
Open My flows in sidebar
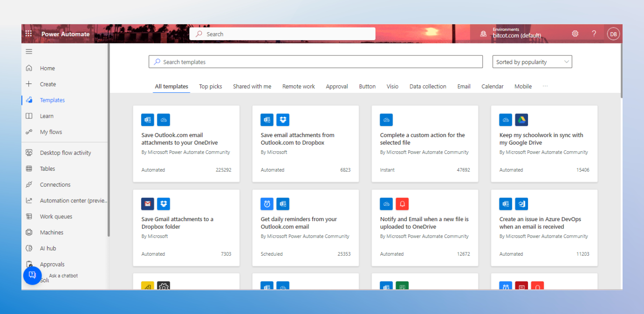pos(51,132)
